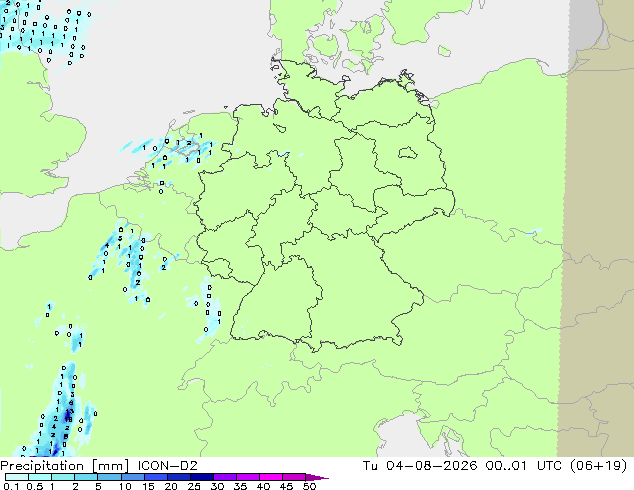
Task: Click the date text 'Tu 04-08-2026'
Action: [419, 466]
